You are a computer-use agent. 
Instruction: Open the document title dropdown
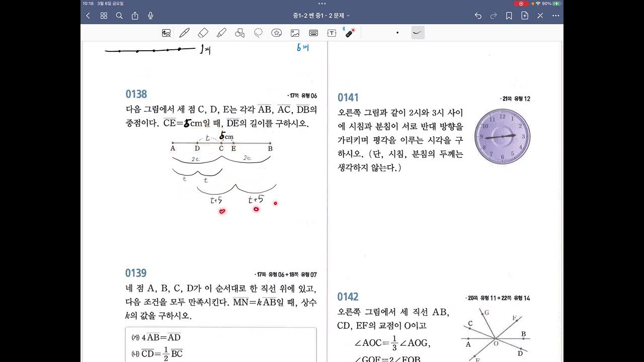click(x=321, y=16)
